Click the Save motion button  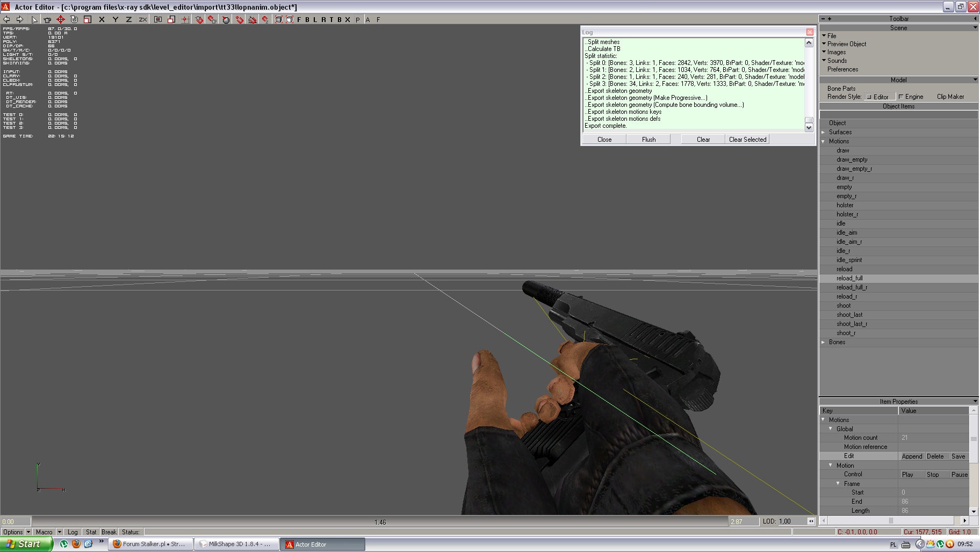[959, 456]
